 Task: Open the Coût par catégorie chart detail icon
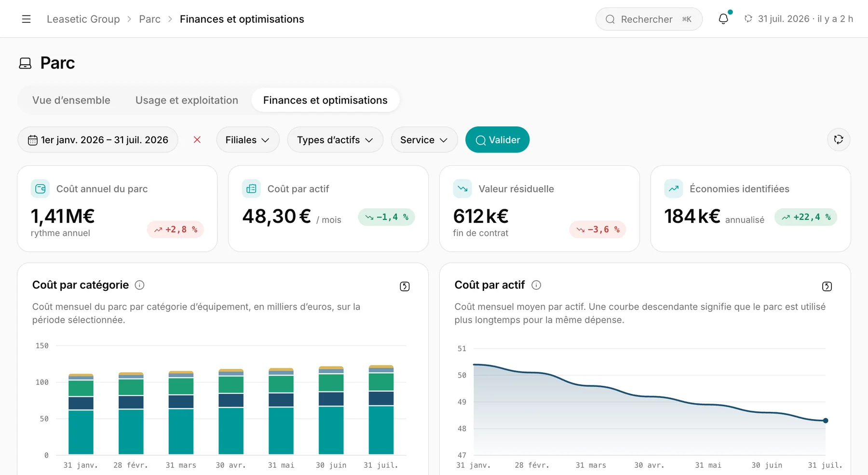[x=405, y=286]
